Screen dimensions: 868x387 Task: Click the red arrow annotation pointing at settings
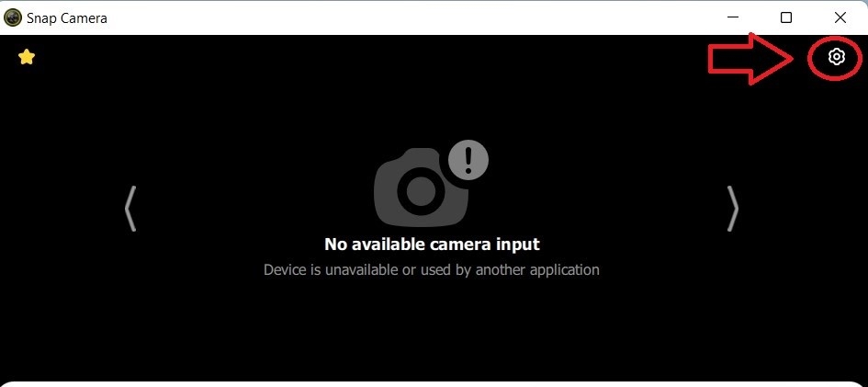(x=751, y=58)
